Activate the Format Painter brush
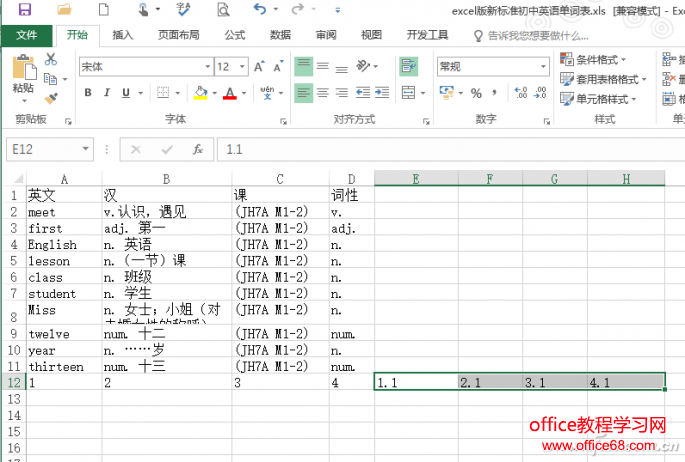 pyautogui.click(x=51, y=98)
